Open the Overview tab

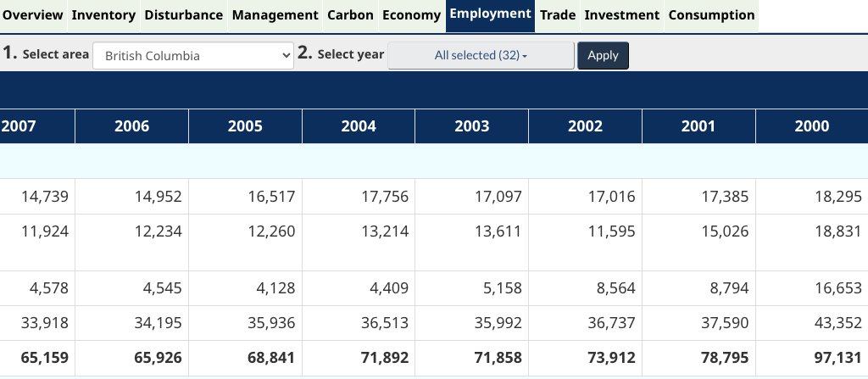click(x=33, y=15)
